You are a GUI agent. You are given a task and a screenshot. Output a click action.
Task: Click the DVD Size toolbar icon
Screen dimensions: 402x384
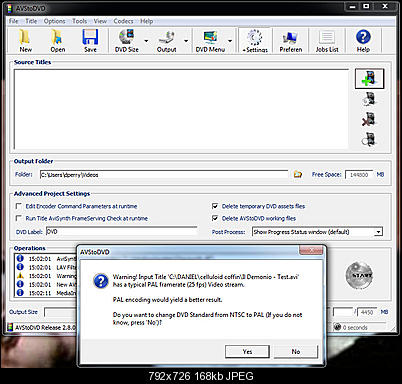pyautogui.click(x=127, y=41)
